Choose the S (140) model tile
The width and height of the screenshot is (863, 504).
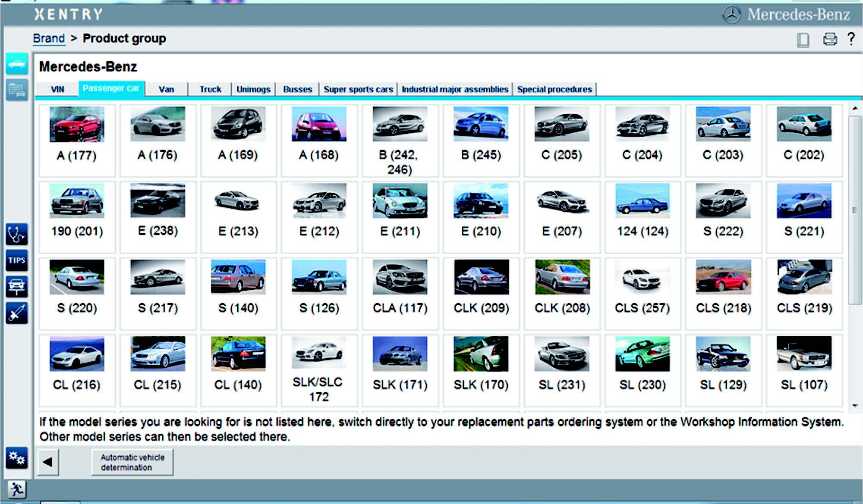[x=238, y=294]
